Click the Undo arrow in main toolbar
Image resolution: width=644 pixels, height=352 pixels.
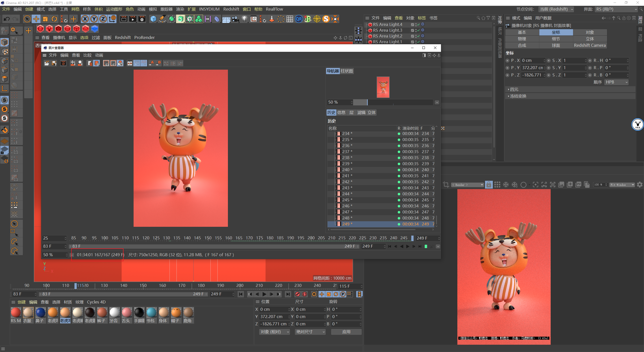coord(7,19)
